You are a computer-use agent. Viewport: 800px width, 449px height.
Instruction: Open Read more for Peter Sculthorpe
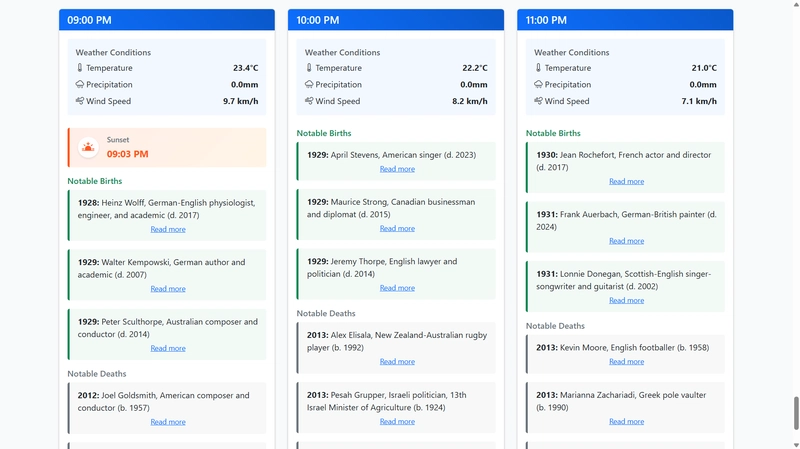tap(168, 348)
